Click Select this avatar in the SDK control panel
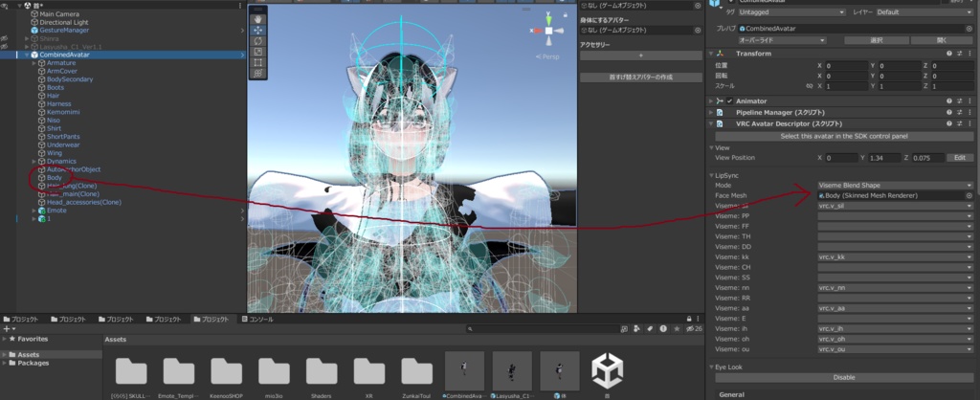980x400 pixels. [844, 136]
